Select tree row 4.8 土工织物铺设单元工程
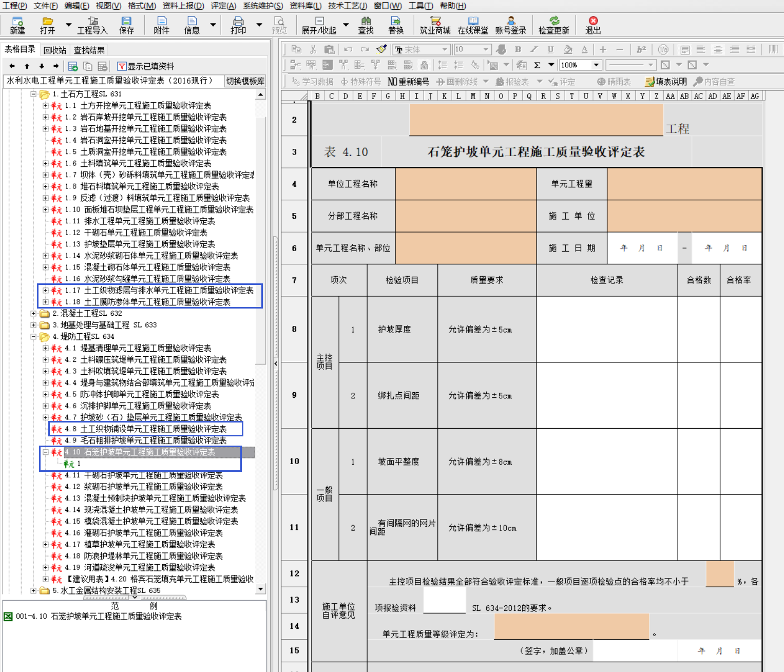Screen dimensions: 784x672 [x=146, y=429]
